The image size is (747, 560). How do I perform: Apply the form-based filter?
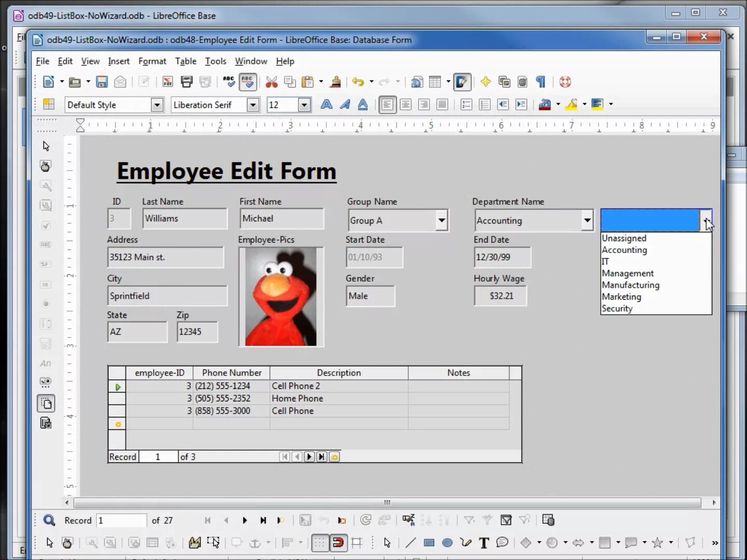click(x=507, y=520)
